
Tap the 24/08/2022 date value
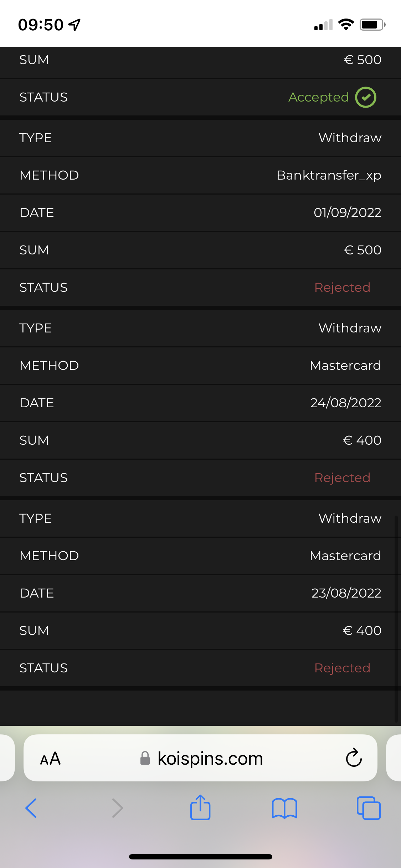[x=345, y=403]
